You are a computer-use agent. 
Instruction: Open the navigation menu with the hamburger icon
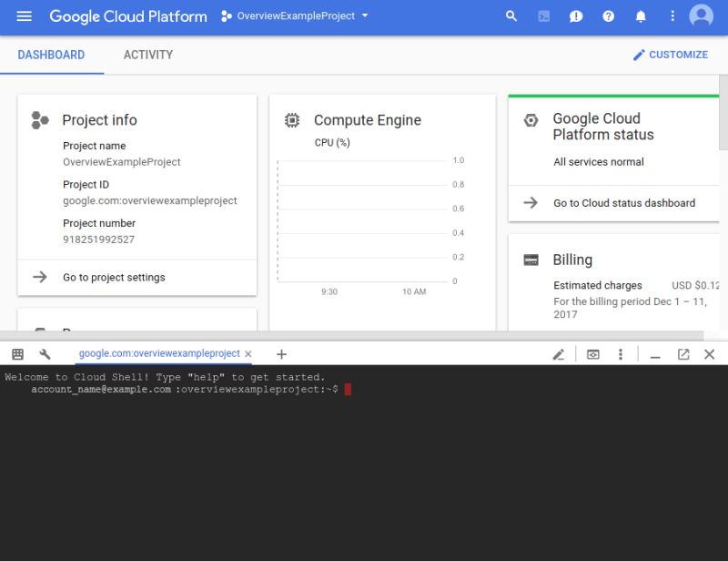click(24, 15)
